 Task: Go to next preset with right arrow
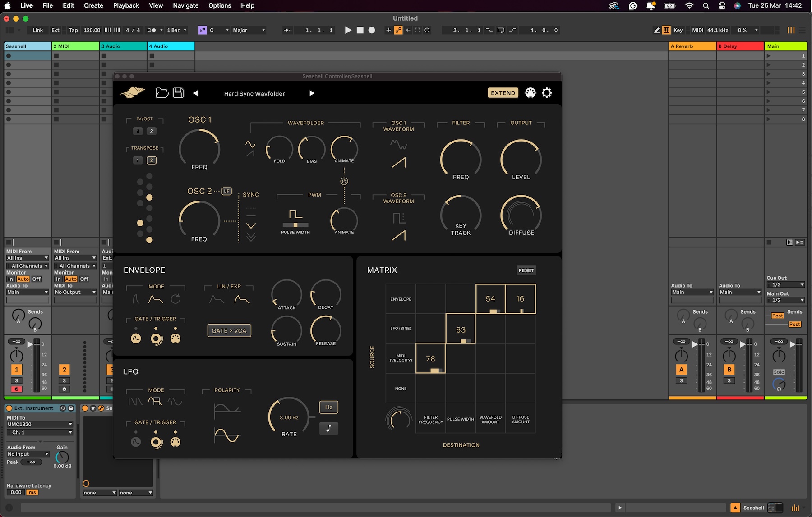312,93
